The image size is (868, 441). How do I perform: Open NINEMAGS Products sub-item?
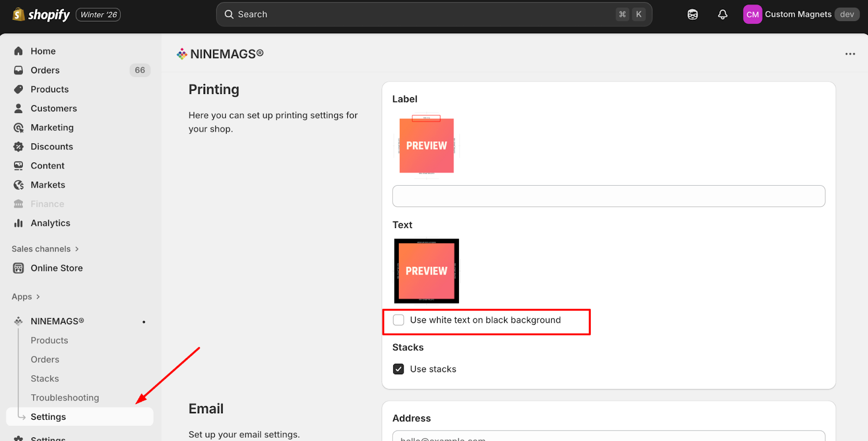point(49,341)
